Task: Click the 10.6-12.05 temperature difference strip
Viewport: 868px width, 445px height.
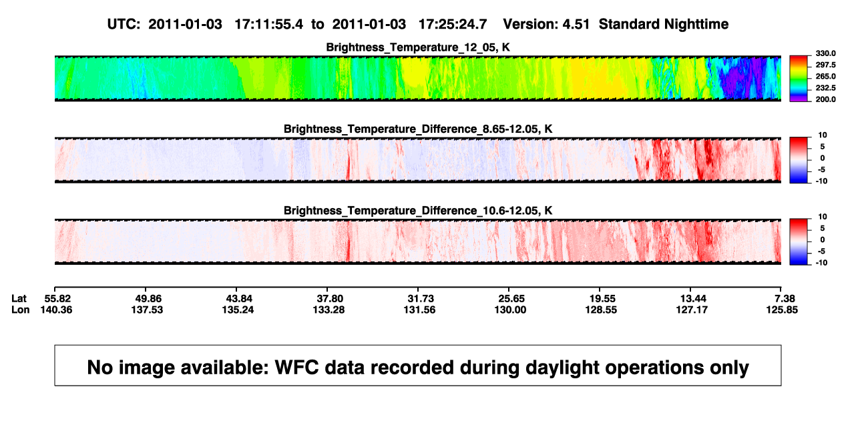Action: coord(418,242)
